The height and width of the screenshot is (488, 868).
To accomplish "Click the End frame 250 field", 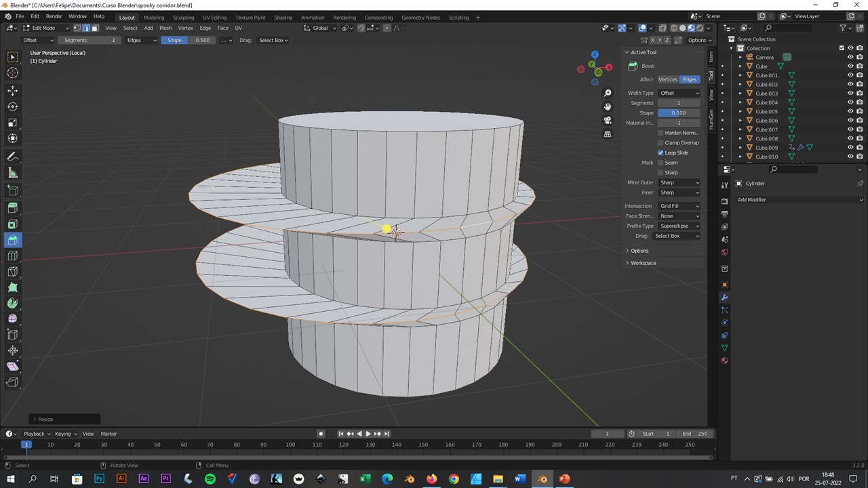I will [x=695, y=434].
